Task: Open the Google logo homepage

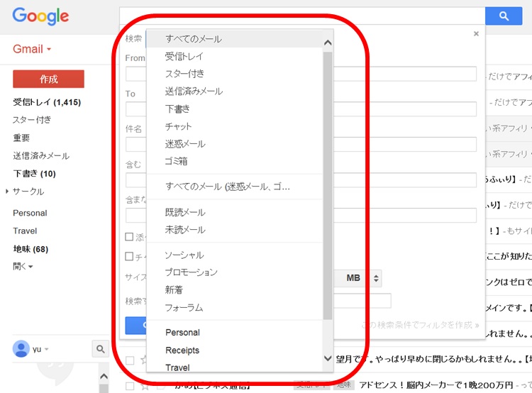Action: pos(40,16)
